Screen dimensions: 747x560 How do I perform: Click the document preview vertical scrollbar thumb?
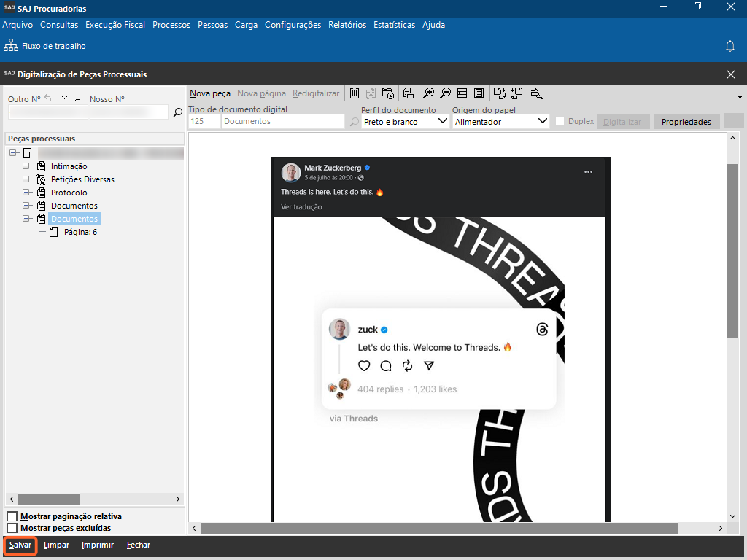(x=732, y=251)
